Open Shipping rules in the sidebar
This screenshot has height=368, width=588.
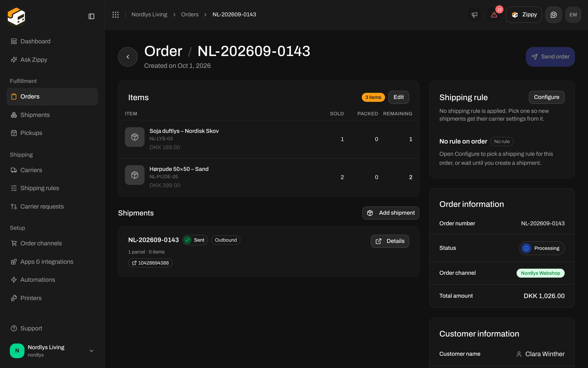pyautogui.click(x=52, y=188)
